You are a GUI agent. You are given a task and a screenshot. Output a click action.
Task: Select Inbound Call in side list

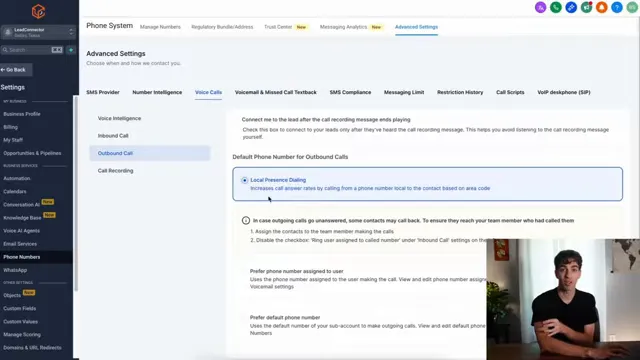pyautogui.click(x=150, y=136)
